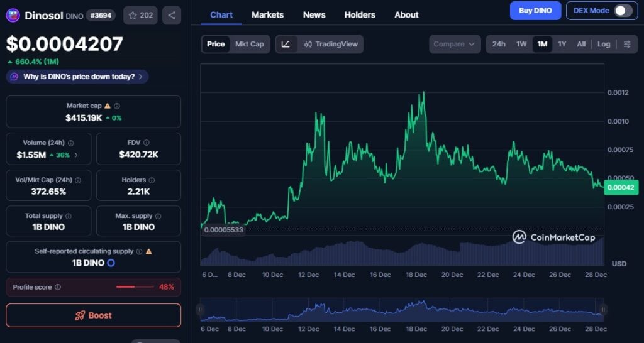Open Volume (24h) info icon

tap(70, 143)
